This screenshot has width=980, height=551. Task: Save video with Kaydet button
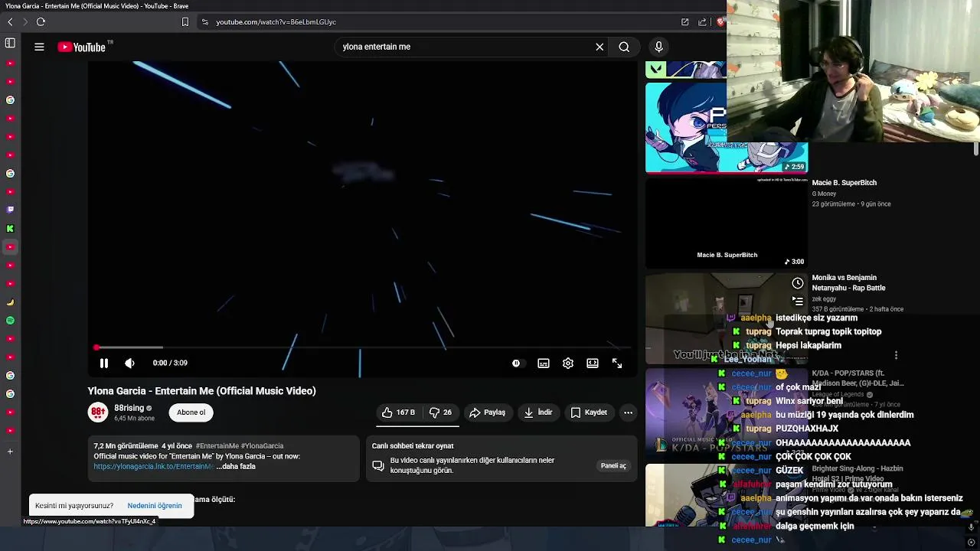click(x=589, y=412)
